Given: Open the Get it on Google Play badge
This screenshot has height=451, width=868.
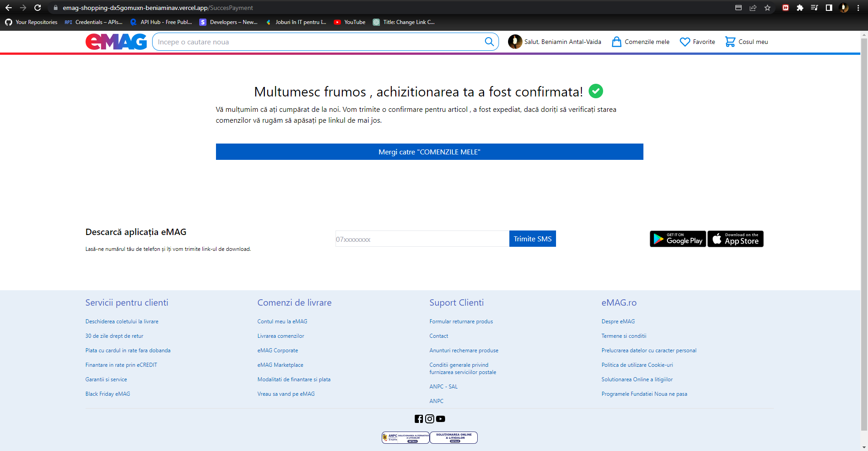Looking at the screenshot, I should (677, 239).
